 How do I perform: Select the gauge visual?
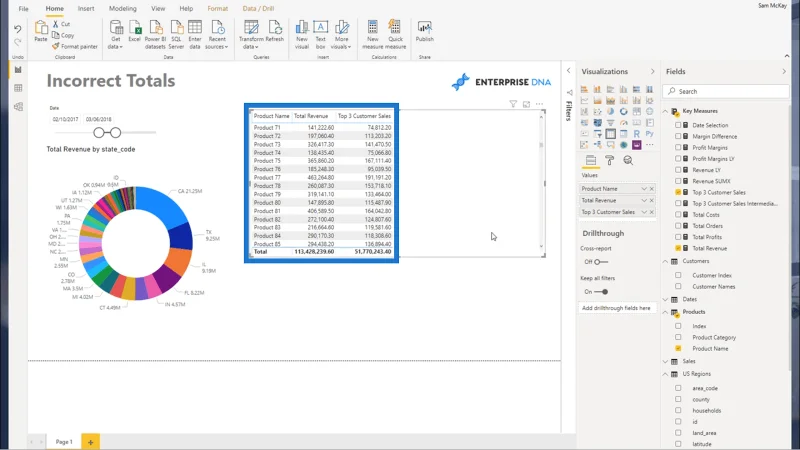pos(623,123)
